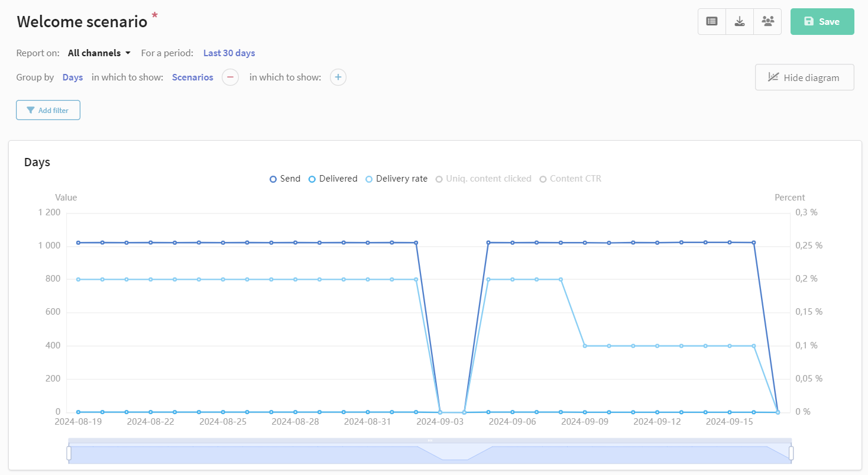868x475 pixels.
Task: Click the Days chart heading
Action: tap(37, 162)
